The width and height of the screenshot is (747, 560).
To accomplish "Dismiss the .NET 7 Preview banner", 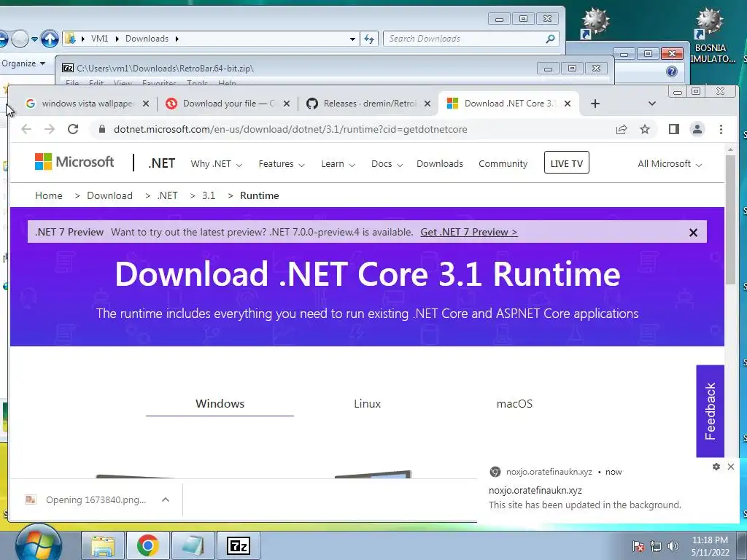I will point(693,233).
